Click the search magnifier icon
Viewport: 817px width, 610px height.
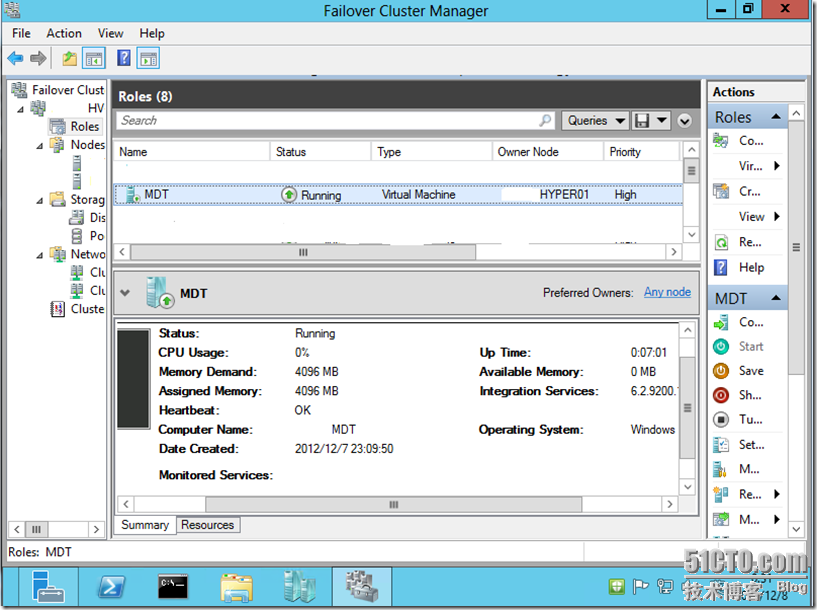point(544,120)
